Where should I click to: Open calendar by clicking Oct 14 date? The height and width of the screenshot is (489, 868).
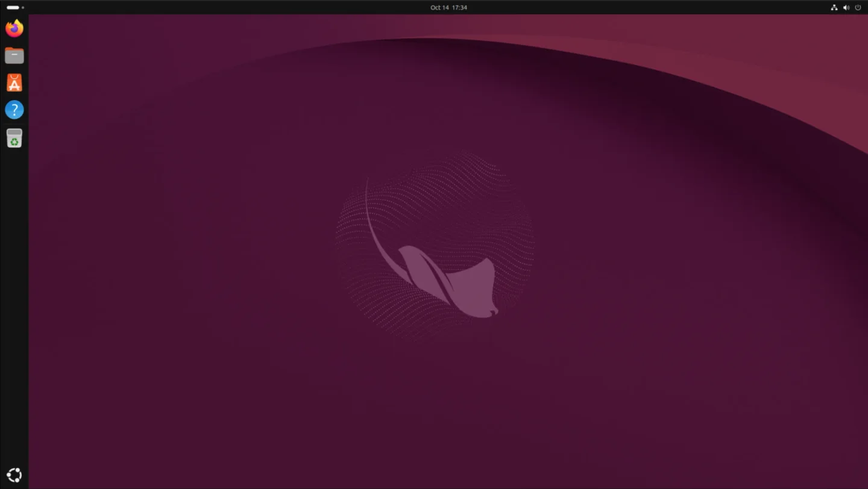[439, 7]
